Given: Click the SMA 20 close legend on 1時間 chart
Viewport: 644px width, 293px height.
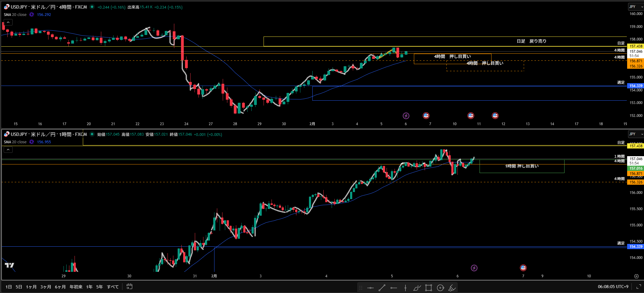Looking at the screenshot, I should point(15,142).
